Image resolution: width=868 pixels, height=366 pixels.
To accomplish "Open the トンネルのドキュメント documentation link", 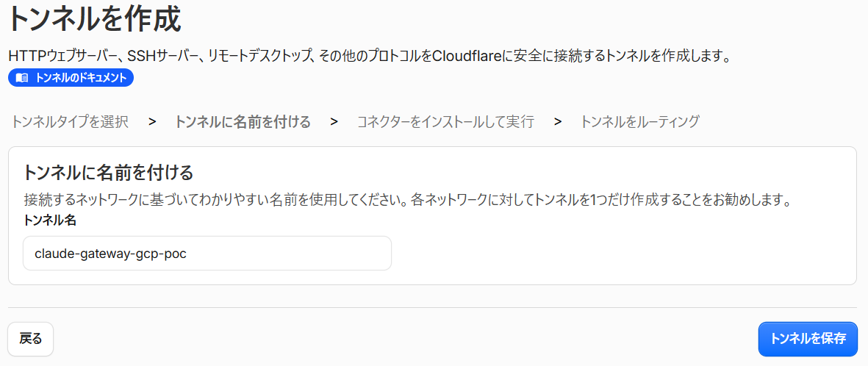I will pos(71,78).
